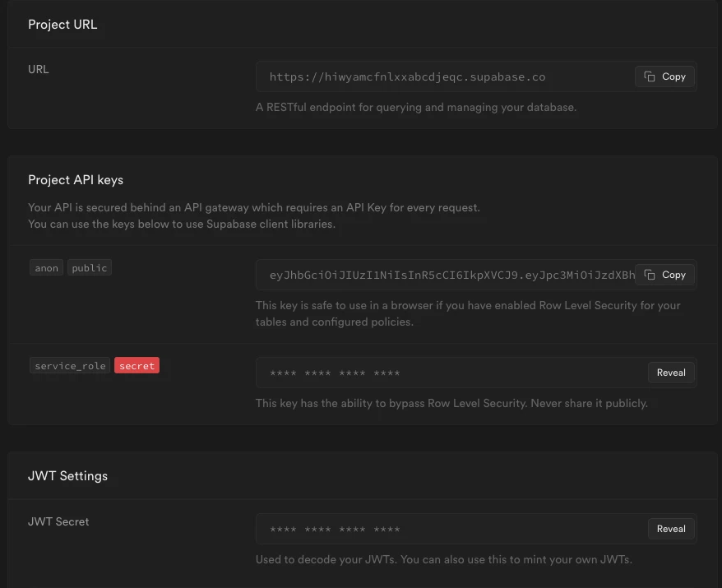Copy the Project URL
The width and height of the screenshot is (722, 588).
coord(664,76)
